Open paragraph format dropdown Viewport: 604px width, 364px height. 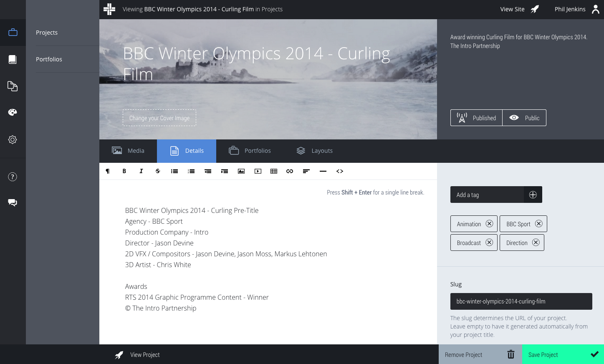pos(108,171)
